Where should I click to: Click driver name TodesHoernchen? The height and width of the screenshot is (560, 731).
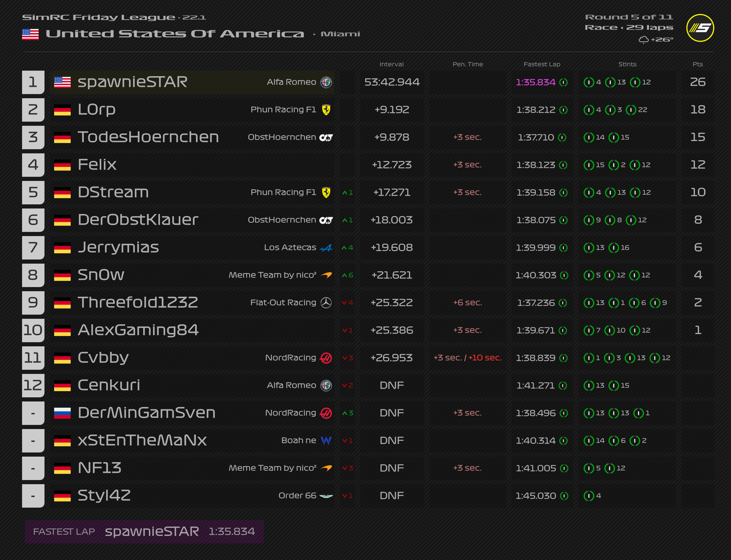point(148,137)
